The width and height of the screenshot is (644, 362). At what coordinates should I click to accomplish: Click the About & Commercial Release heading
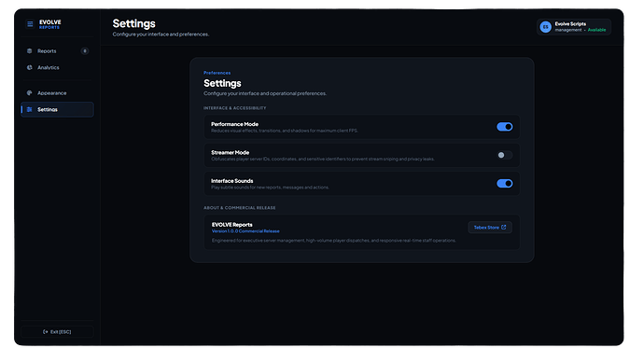[x=240, y=208]
